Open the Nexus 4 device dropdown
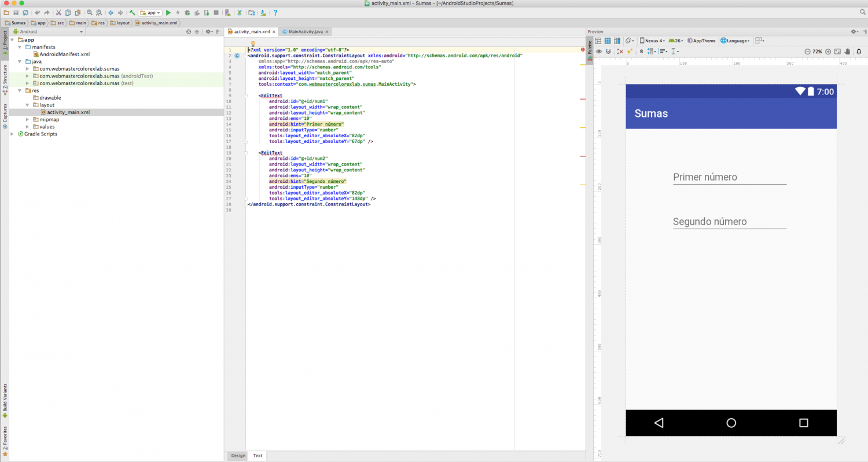Image resolution: width=868 pixels, height=462 pixels. 652,41
